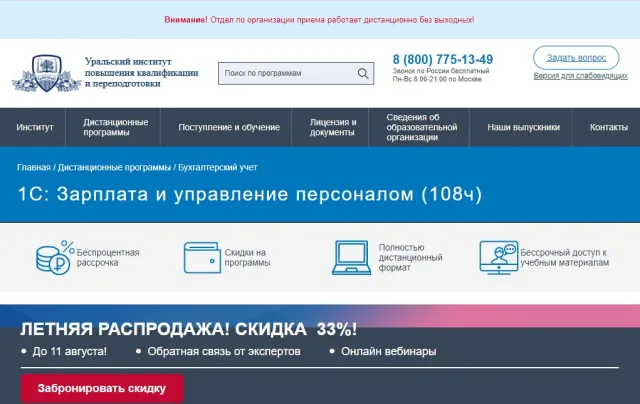Viewport: 640px width, 404px height.
Task: Open Лицензия и документы menu item
Action: [x=333, y=127]
